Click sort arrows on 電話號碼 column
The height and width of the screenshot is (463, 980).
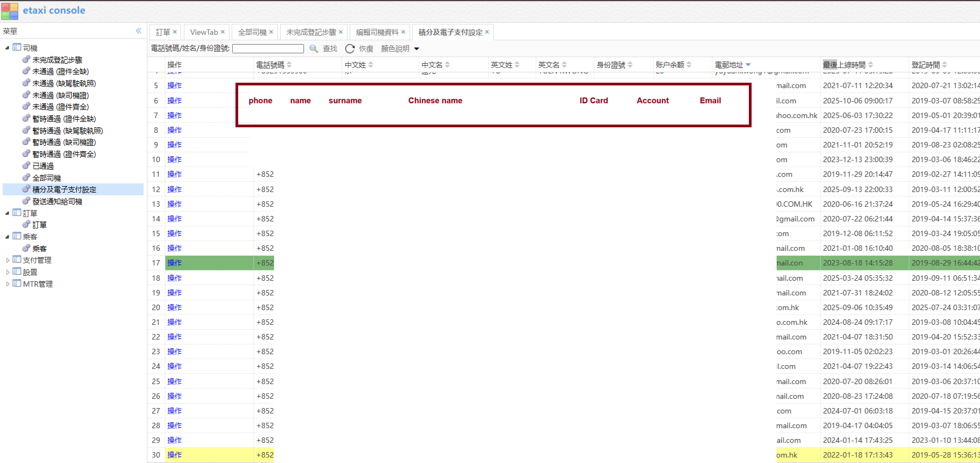[289, 65]
